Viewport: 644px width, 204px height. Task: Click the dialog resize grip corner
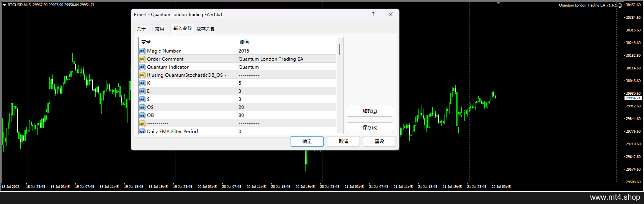[x=397, y=148]
